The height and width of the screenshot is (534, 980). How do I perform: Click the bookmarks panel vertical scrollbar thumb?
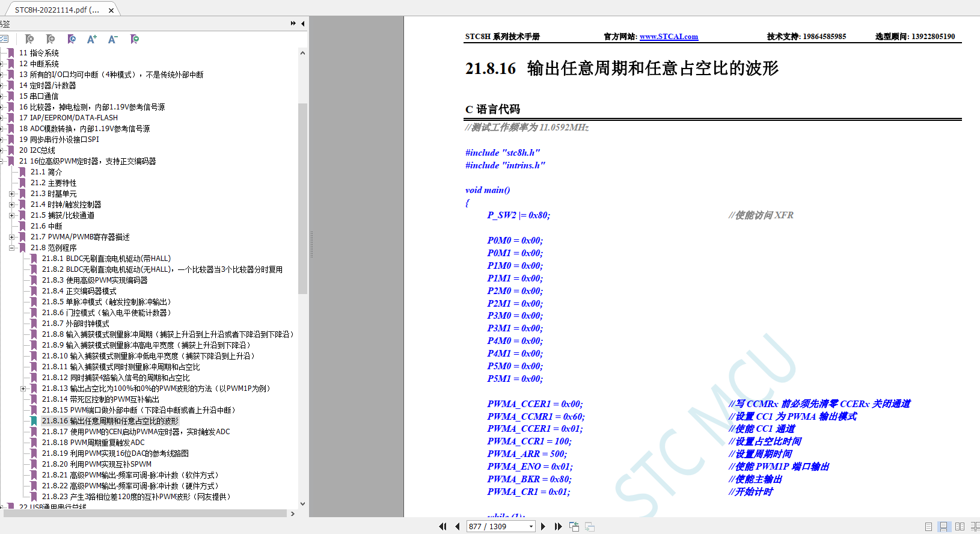302,198
